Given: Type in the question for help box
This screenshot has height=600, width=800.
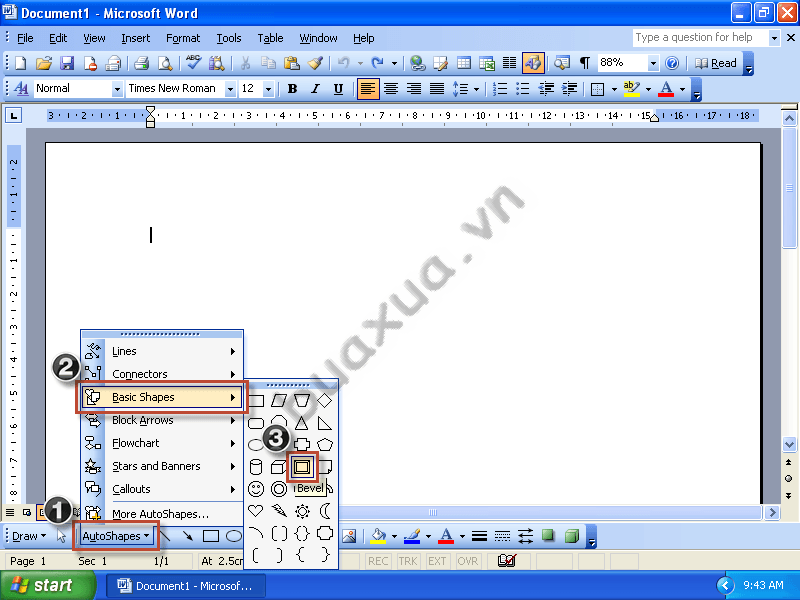Looking at the screenshot, I should 701,38.
